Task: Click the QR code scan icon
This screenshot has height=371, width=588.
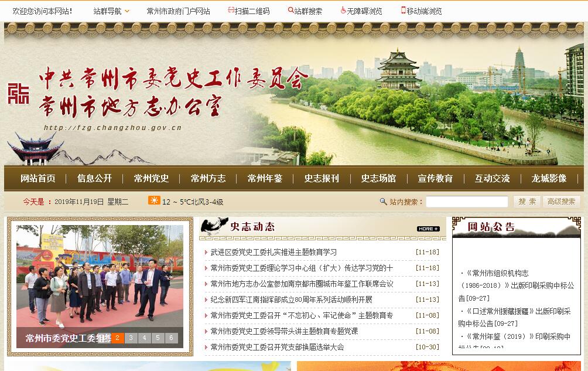Action: (x=231, y=11)
